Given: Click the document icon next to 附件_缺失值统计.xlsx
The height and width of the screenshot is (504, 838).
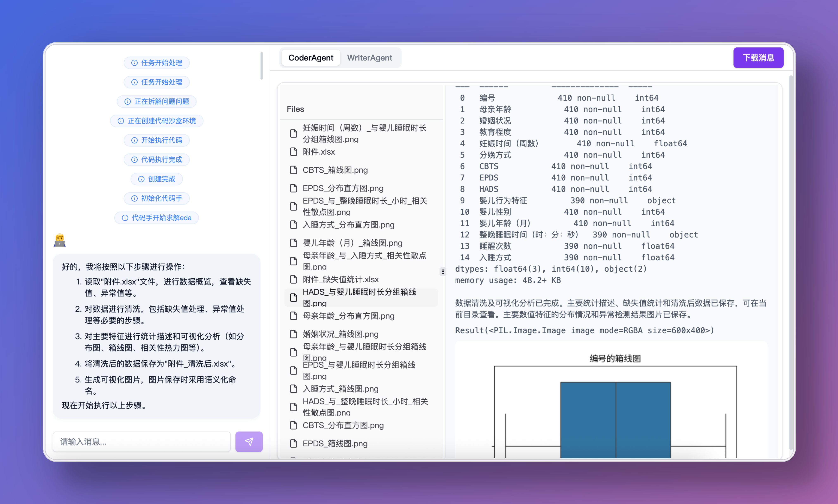Looking at the screenshot, I should click(x=294, y=279).
